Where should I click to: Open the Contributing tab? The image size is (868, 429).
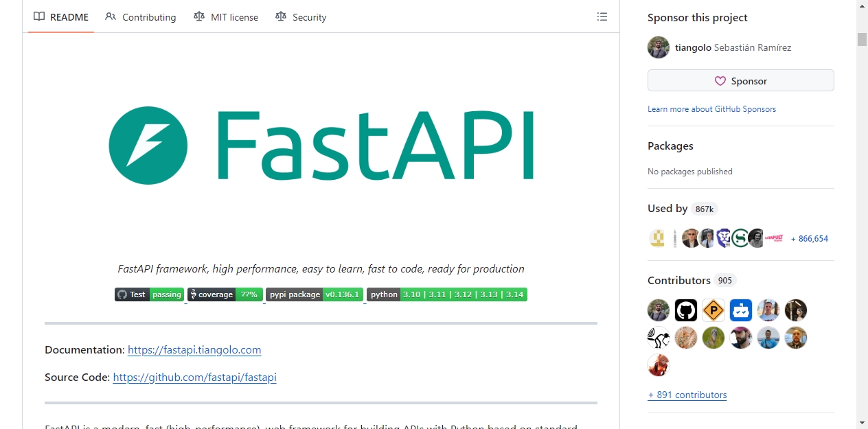[x=141, y=16]
